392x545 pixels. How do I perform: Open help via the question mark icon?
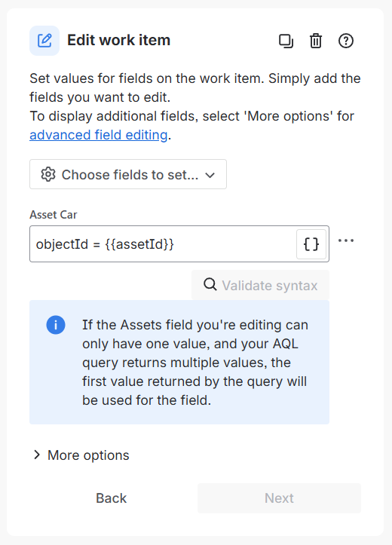[x=346, y=41]
